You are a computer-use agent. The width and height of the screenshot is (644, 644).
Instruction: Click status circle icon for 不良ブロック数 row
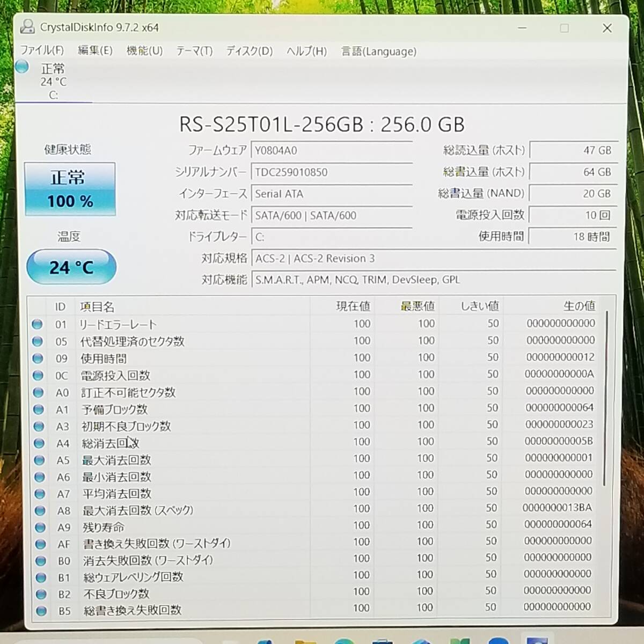coord(41,594)
